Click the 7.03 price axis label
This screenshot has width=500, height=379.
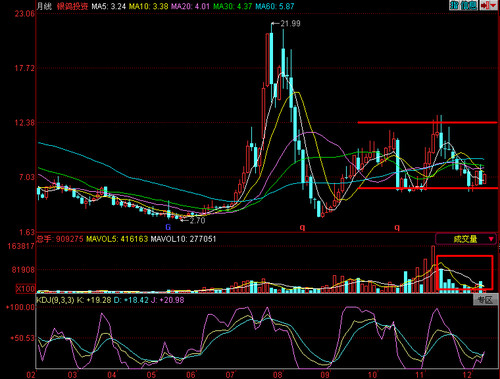(27, 177)
